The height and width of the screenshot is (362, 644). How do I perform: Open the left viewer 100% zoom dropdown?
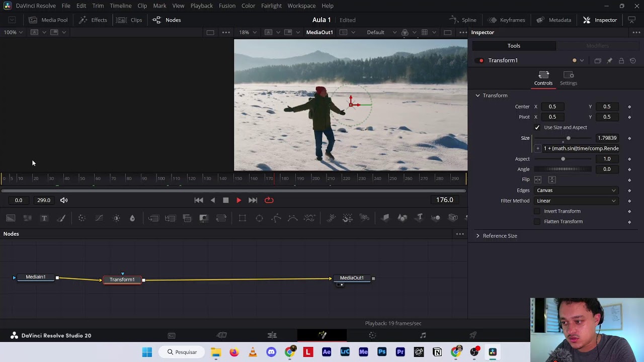click(x=14, y=32)
